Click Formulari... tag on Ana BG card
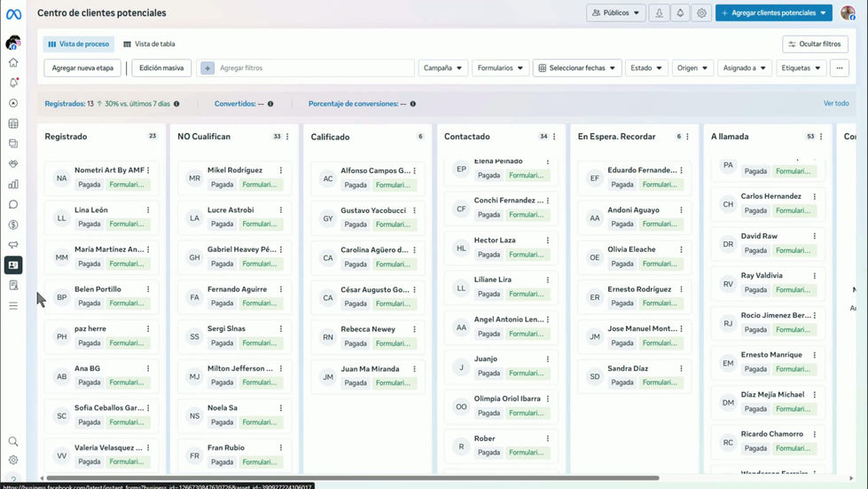This screenshot has height=489, width=868. pyautogui.click(x=127, y=383)
